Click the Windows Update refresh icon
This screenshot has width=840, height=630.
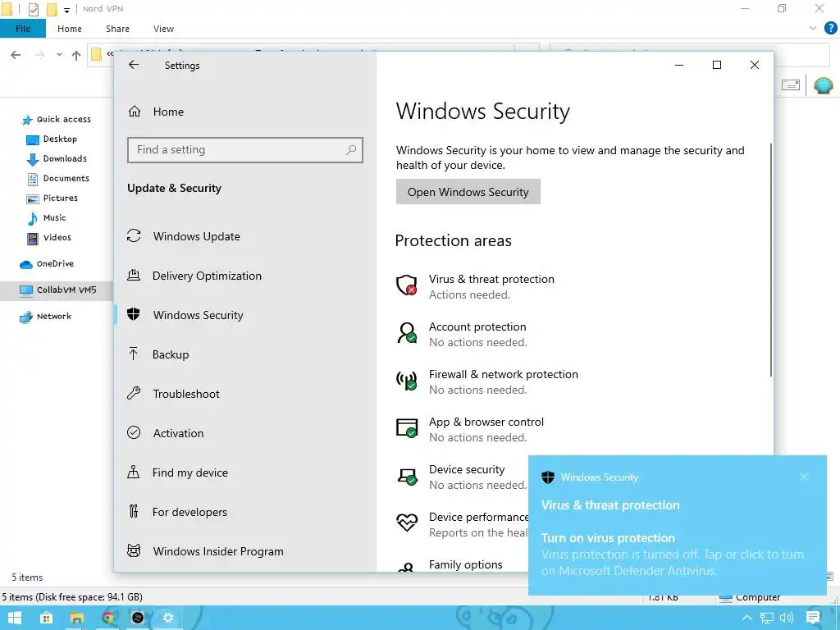(134, 235)
